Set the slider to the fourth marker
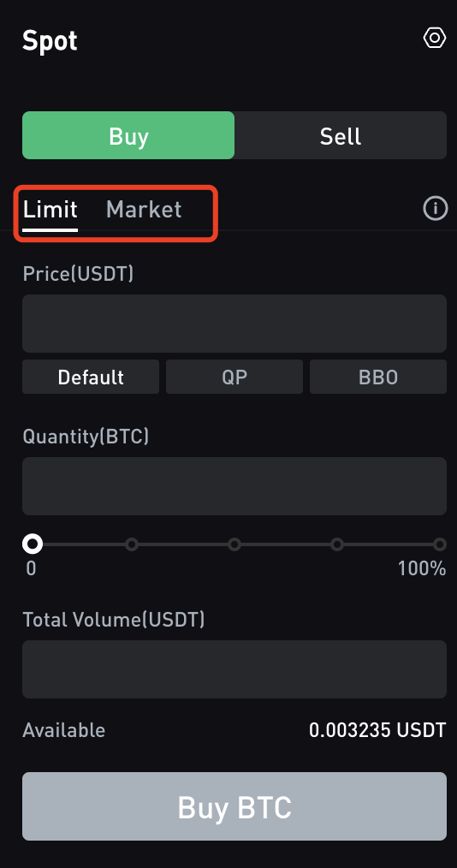 pos(337,544)
